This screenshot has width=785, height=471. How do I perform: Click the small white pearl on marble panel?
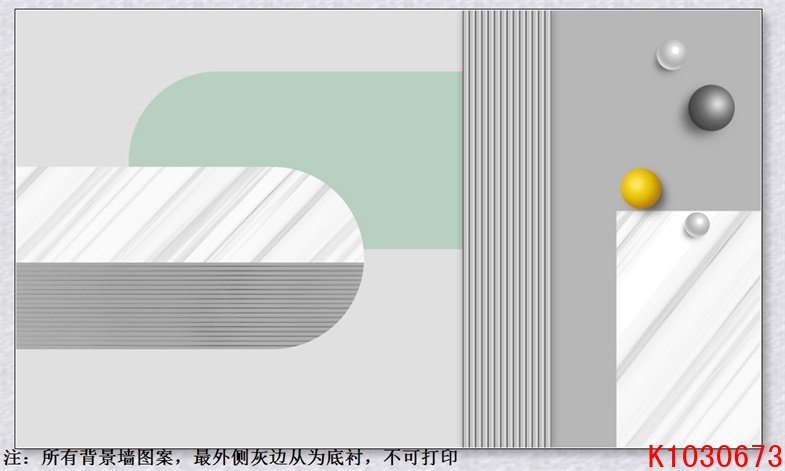(x=697, y=225)
